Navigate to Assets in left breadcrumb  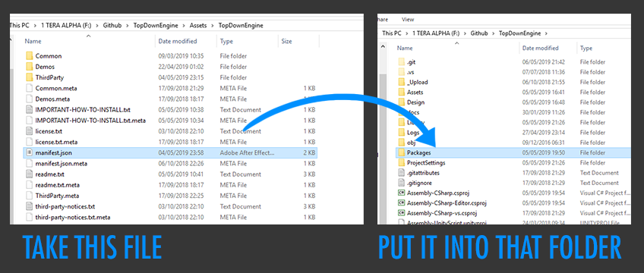click(x=198, y=26)
